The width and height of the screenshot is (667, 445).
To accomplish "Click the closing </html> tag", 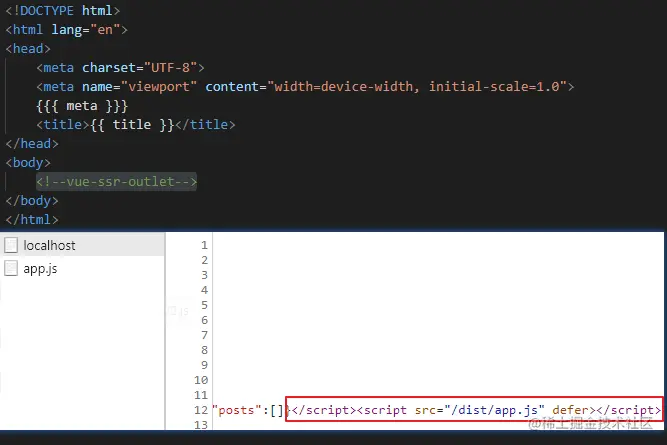I will [32, 220].
